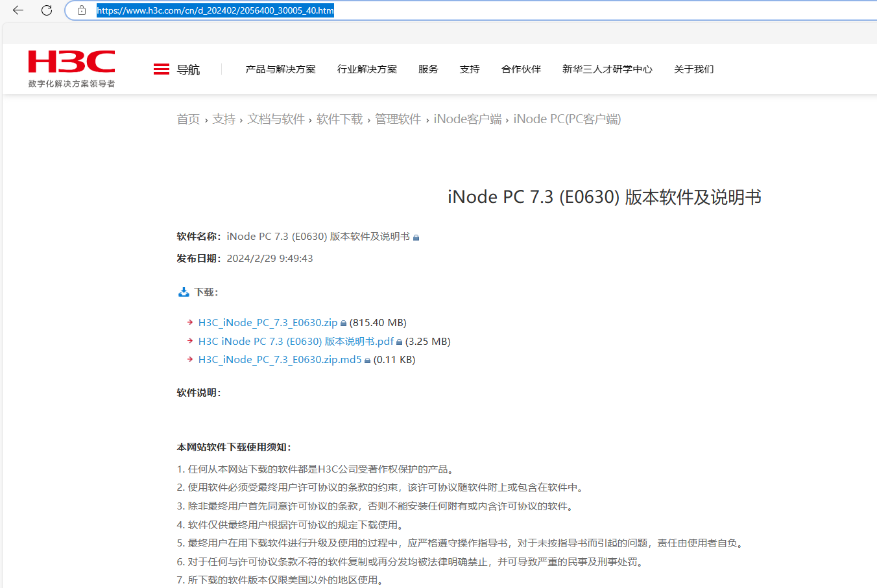Image resolution: width=877 pixels, height=588 pixels.
Task: Click the 支持 breadcrumb link
Action: (x=224, y=119)
